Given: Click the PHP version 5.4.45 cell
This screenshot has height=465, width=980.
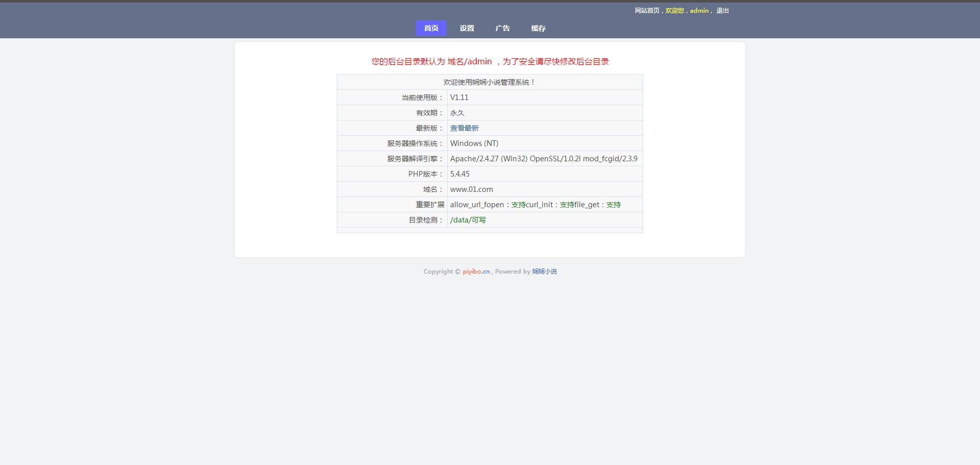Looking at the screenshot, I should (459, 174).
